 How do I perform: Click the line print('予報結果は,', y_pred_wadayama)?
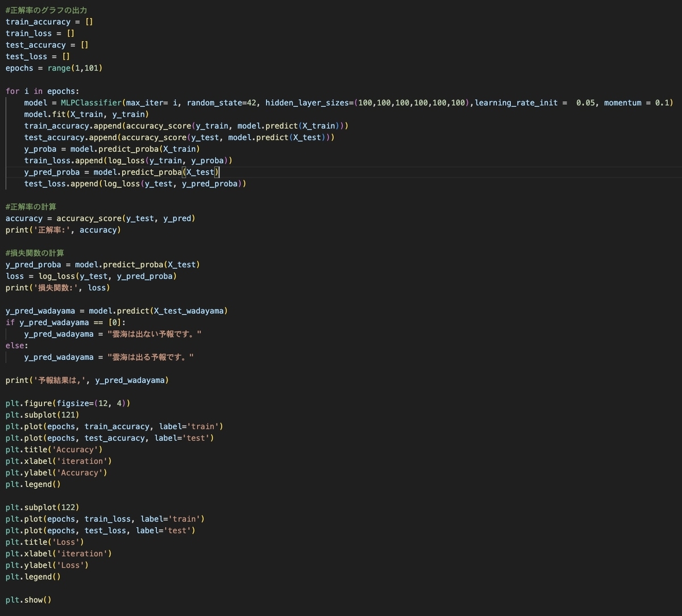[x=87, y=380]
